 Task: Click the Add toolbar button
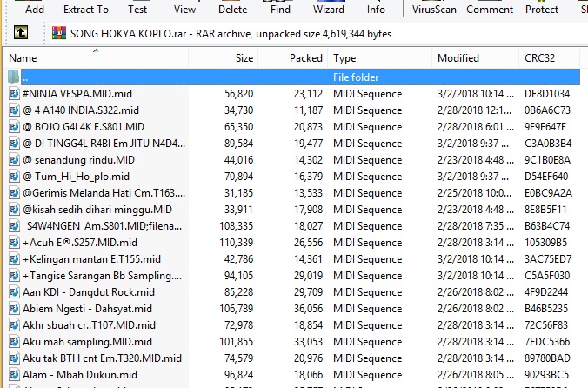[35, 9]
